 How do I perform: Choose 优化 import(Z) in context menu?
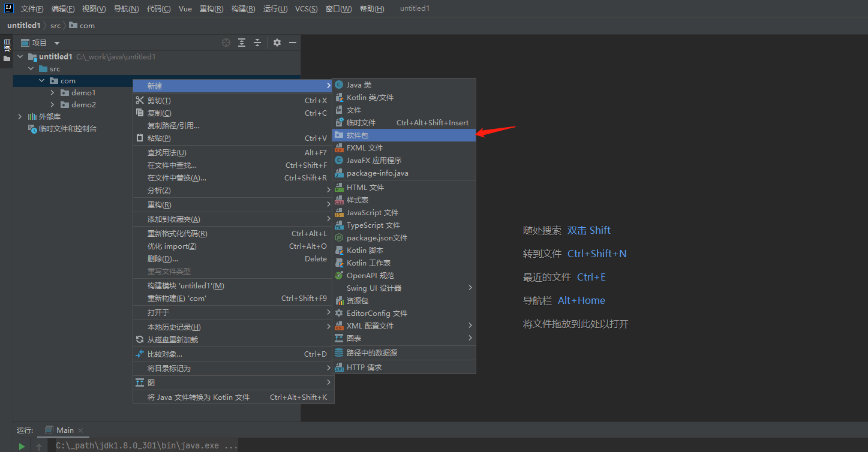point(233,246)
